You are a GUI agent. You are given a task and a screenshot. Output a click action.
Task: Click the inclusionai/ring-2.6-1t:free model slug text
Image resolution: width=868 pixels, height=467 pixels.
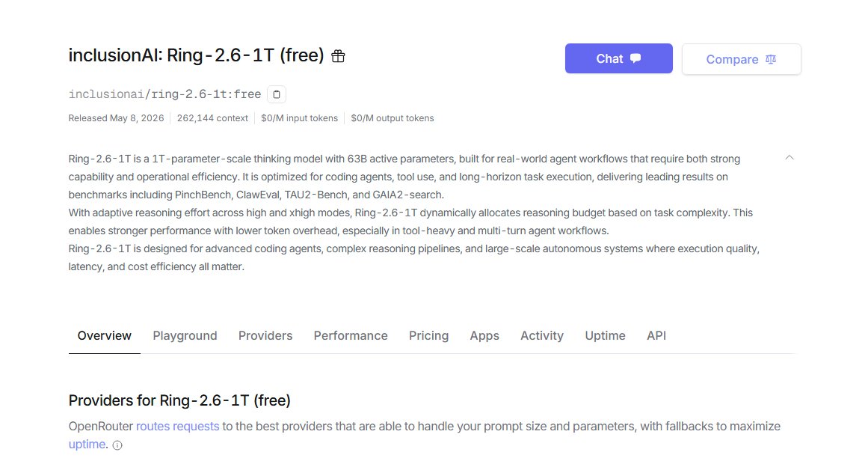(x=165, y=94)
